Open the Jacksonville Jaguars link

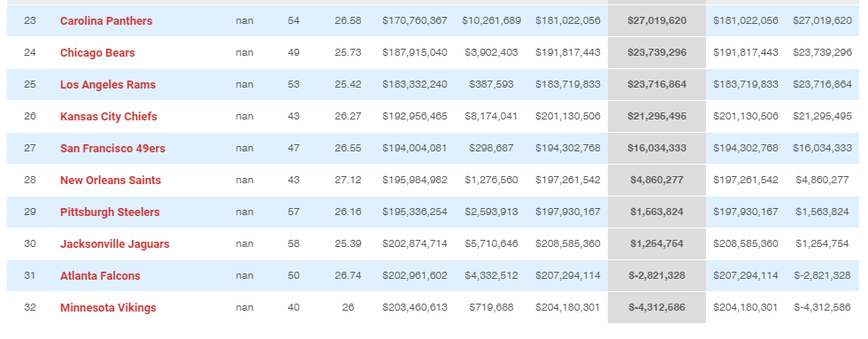coord(115,244)
